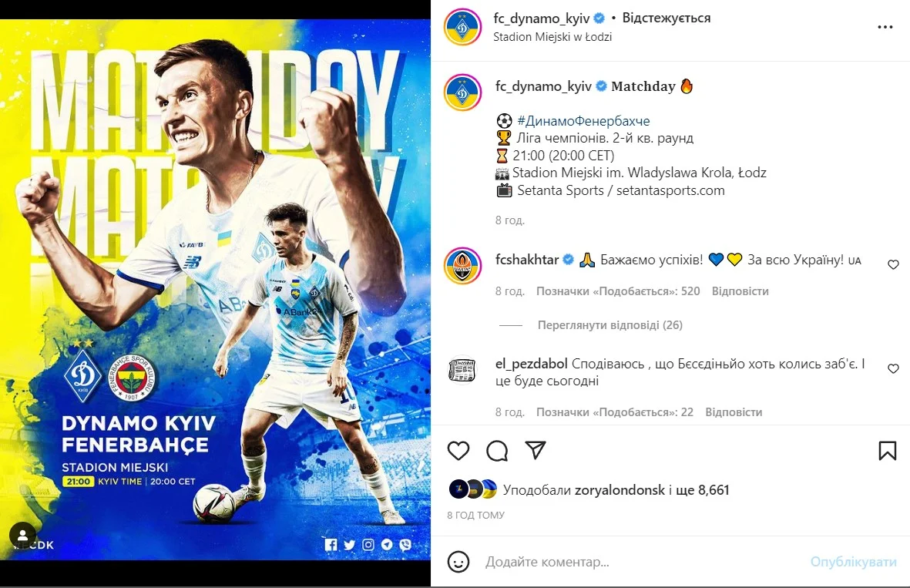Reply to fcshakhtar's comment via "Відповісти"

pyautogui.click(x=740, y=291)
